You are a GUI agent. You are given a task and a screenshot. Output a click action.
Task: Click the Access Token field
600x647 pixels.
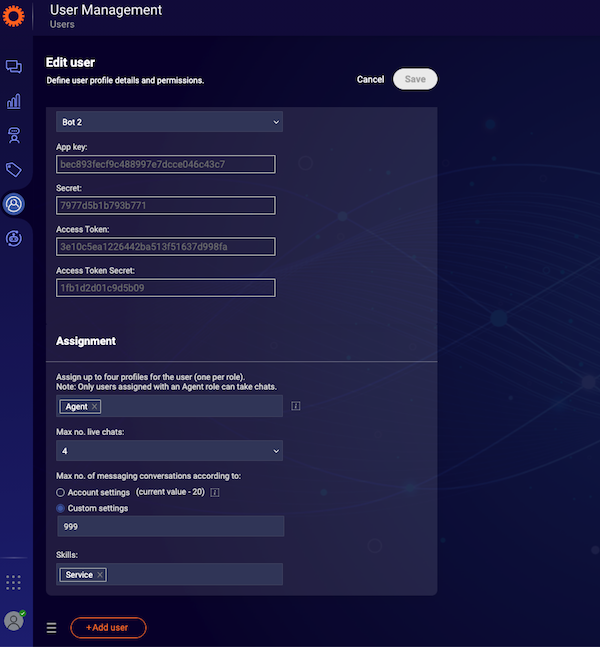click(x=166, y=247)
